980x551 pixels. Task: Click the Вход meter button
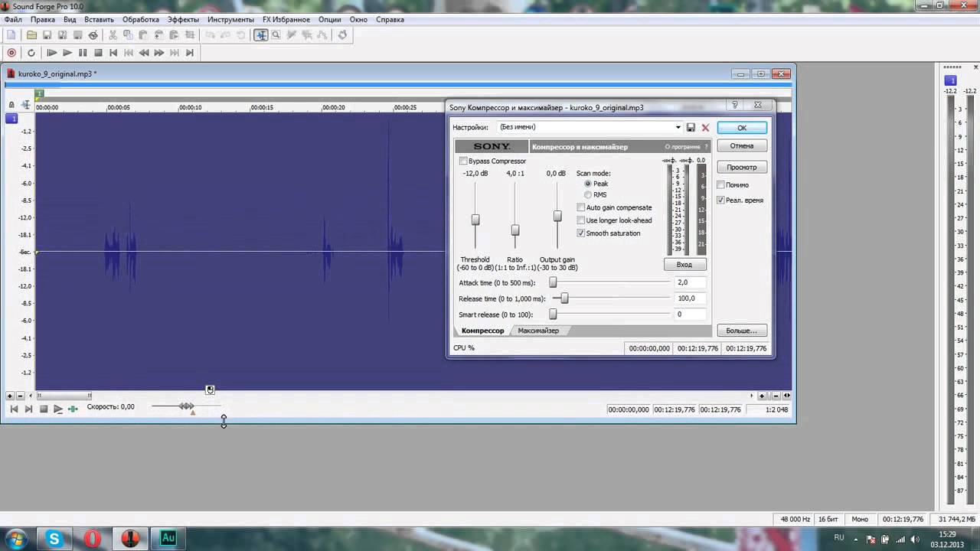[x=684, y=265]
